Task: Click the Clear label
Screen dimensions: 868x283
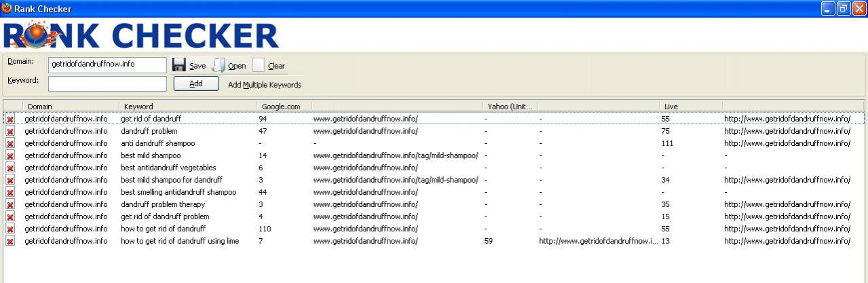Action: (x=276, y=66)
